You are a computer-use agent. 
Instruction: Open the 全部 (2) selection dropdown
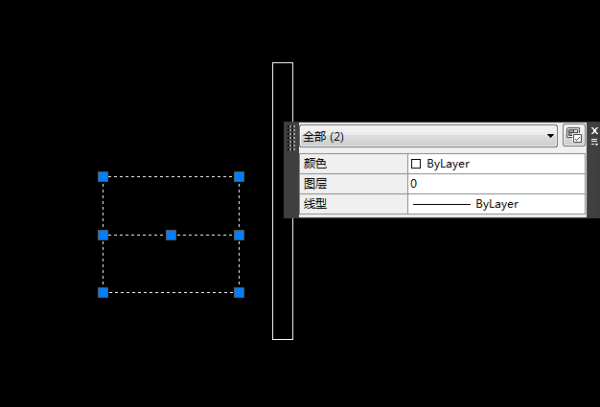click(428, 136)
